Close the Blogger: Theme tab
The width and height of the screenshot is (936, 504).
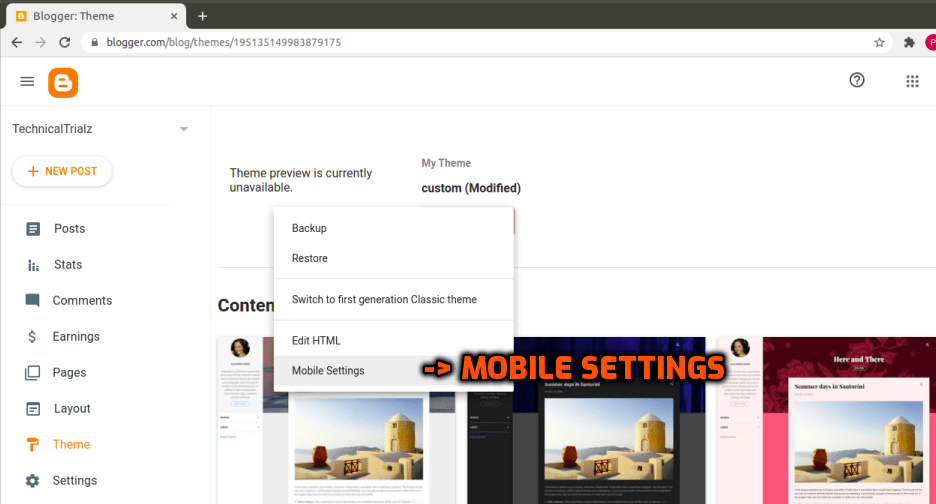(x=174, y=16)
